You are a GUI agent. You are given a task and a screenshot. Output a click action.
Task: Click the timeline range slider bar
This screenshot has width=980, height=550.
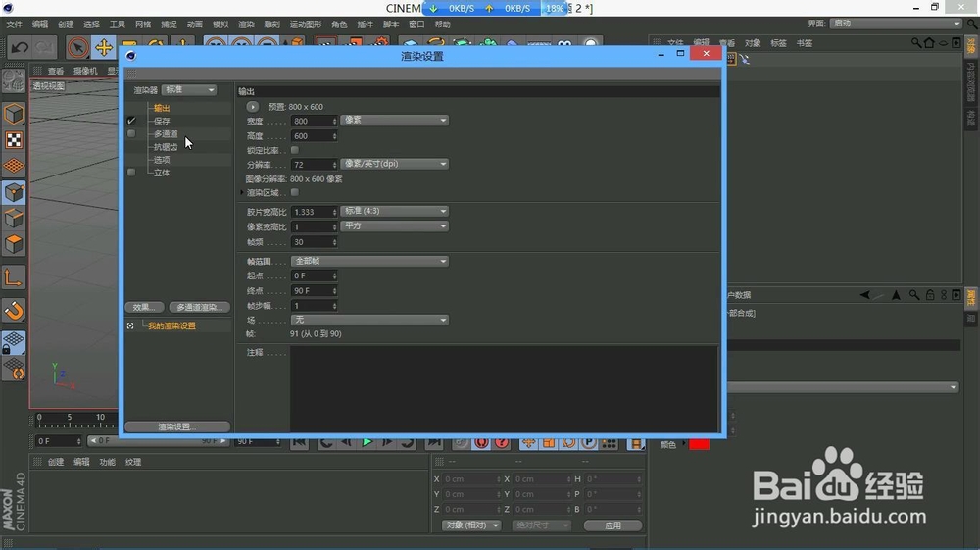(x=158, y=441)
